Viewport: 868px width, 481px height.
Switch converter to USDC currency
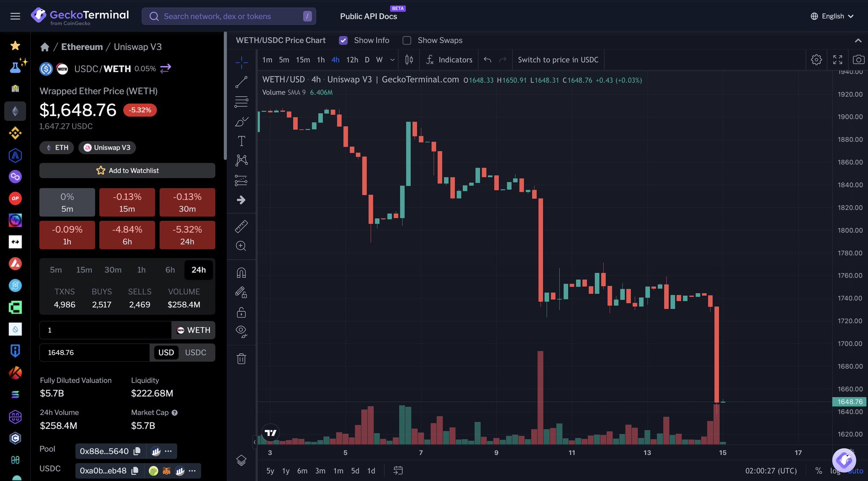195,353
